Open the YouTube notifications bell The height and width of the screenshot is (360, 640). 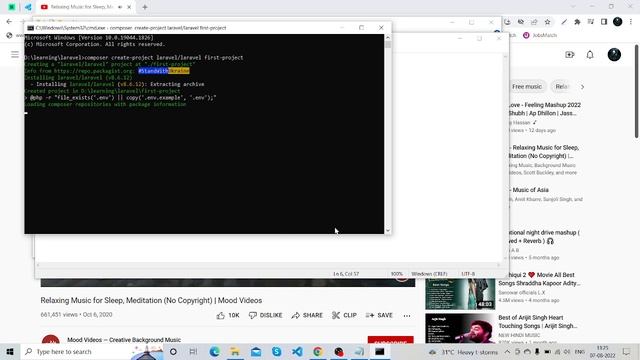click(590, 55)
